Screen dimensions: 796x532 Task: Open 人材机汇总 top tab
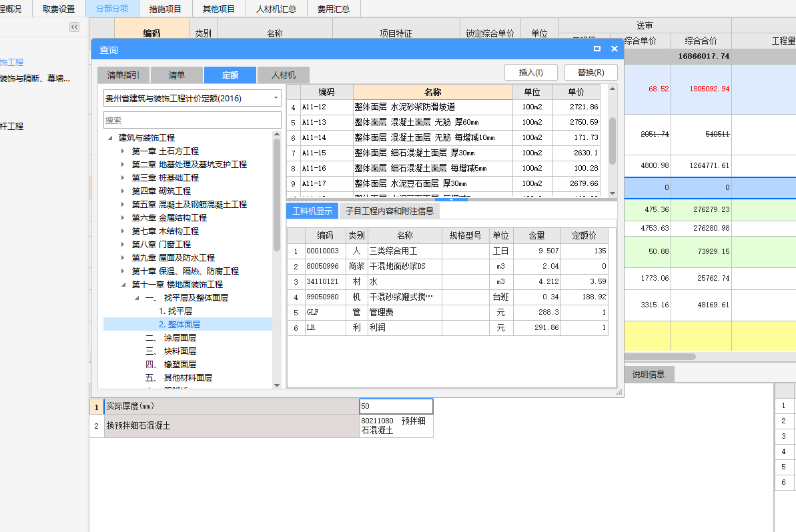[x=276, y=9]
